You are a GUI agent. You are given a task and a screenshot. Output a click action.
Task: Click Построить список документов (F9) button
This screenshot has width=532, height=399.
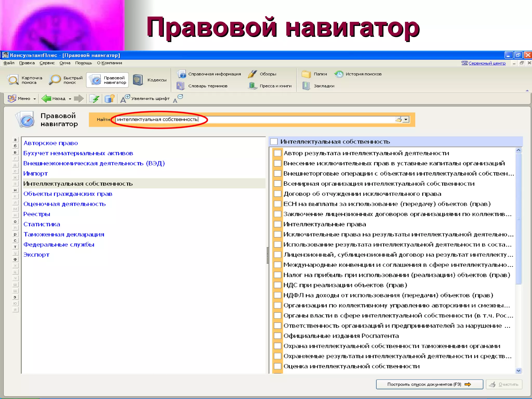tap(429, 384)
